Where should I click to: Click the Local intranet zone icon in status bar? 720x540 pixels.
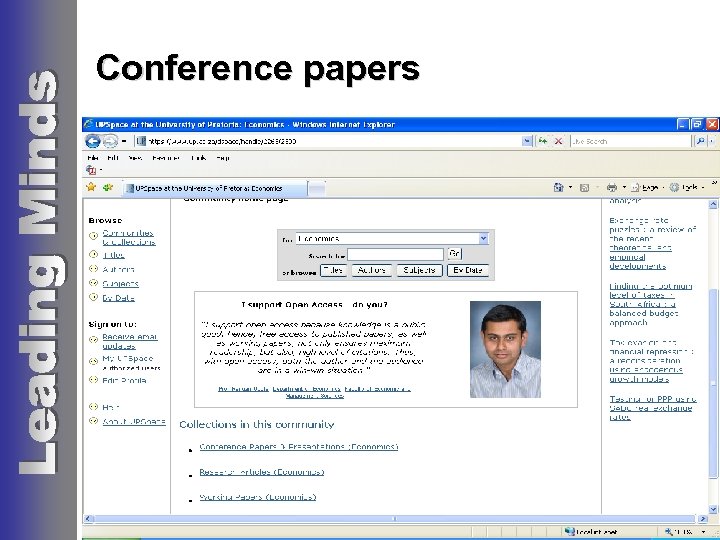569,531
